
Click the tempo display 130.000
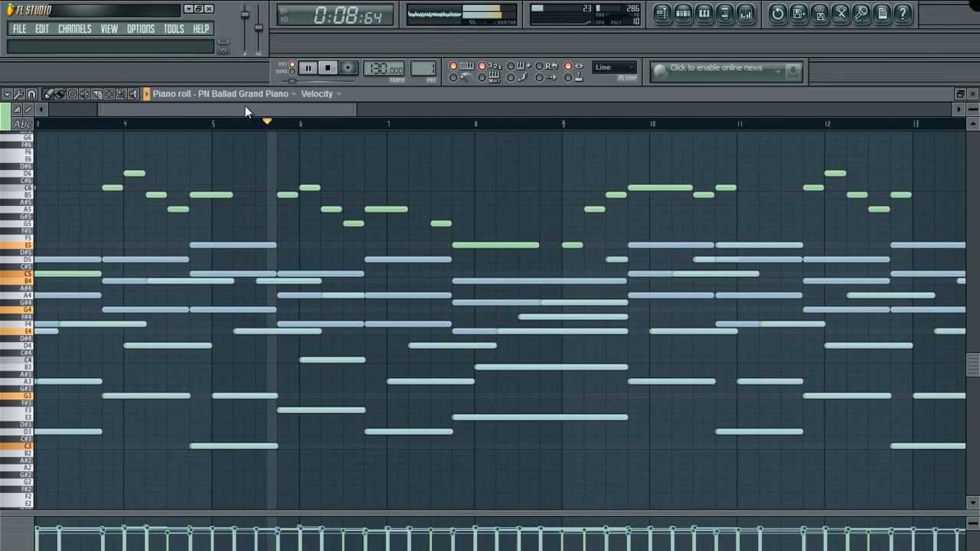pyautogui.click(x=384, y=68)
